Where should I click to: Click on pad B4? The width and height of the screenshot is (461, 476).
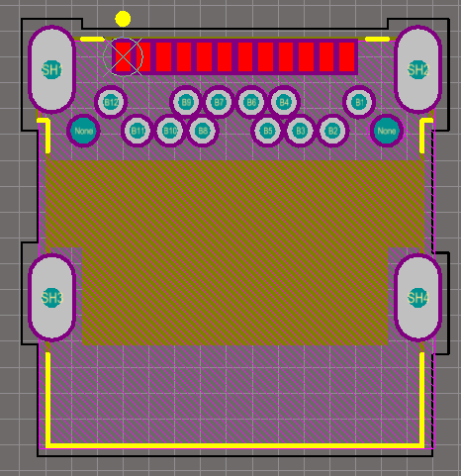(x=284, y=102)
